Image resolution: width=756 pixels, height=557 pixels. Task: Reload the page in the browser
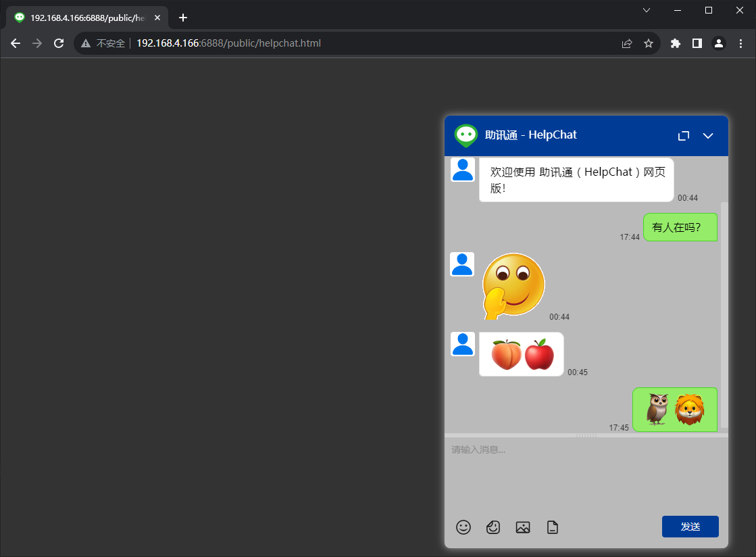pyautogui.click(x=59, y=43)
